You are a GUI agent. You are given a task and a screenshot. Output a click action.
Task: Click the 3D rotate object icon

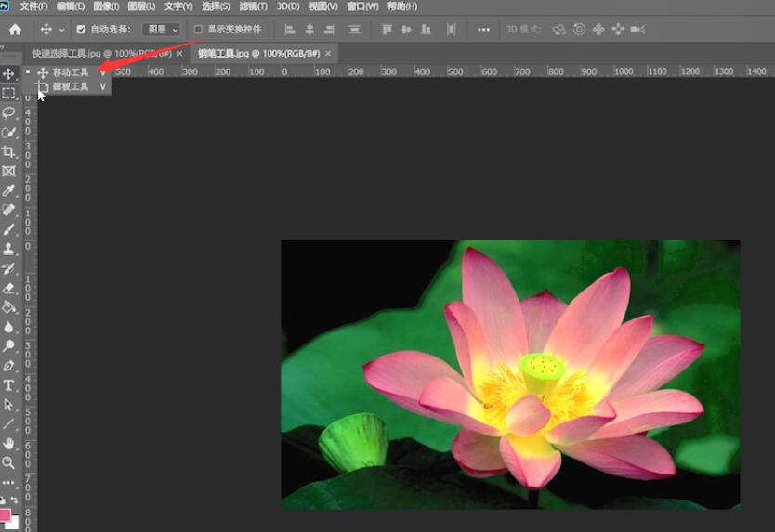tap(559, 30)
